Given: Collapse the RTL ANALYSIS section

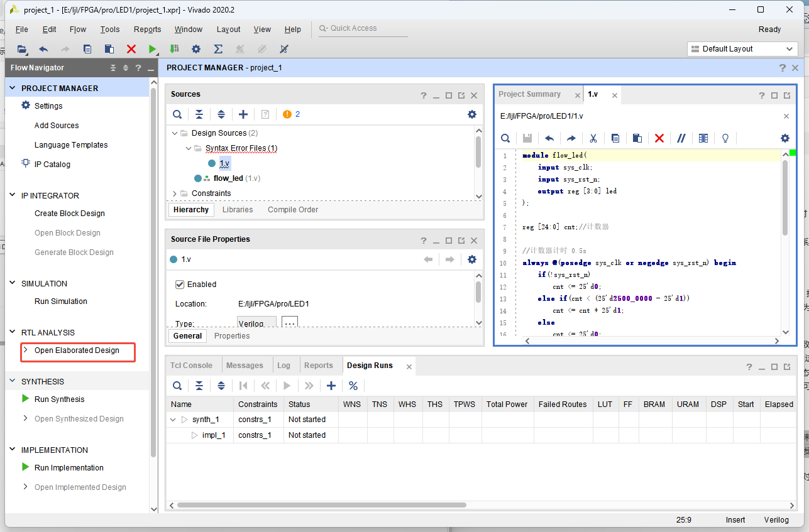Looking at the screenshot, I should pos(13,332).
